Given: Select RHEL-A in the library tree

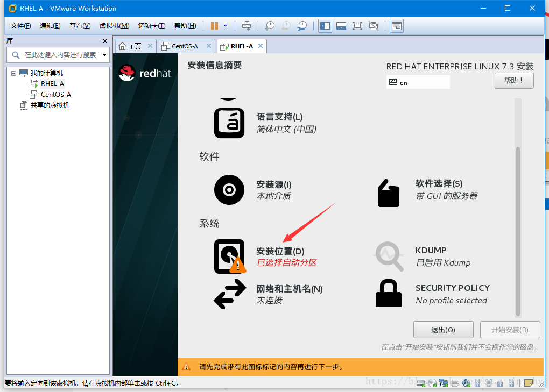Looking at the screenshot, I should click(x=52, y=84).
